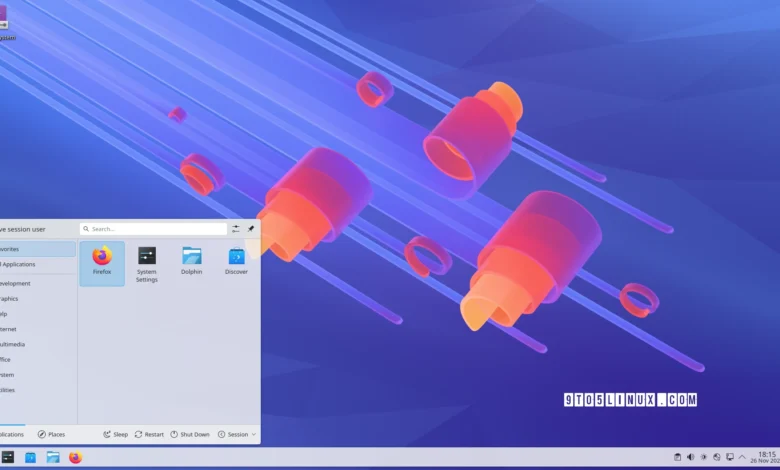Launch Firefox from the Favorites grid
This screenshot has width=780, height=470.
[102, 263]
